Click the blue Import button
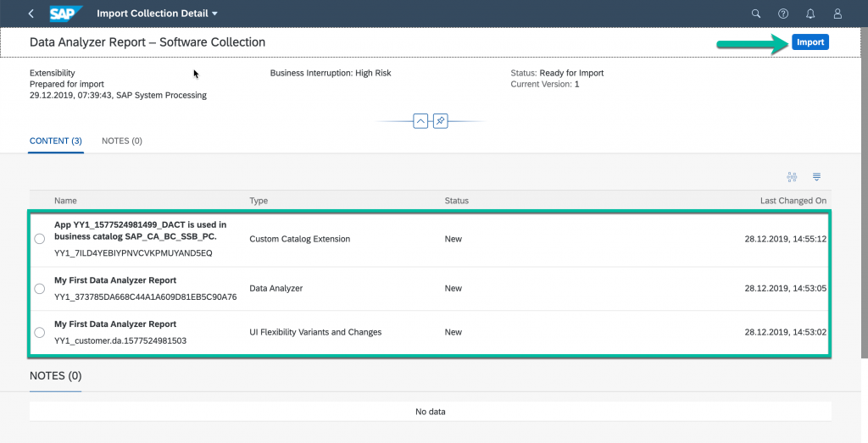Viewport: 868px width, 443px height. (x=810, y=42)
